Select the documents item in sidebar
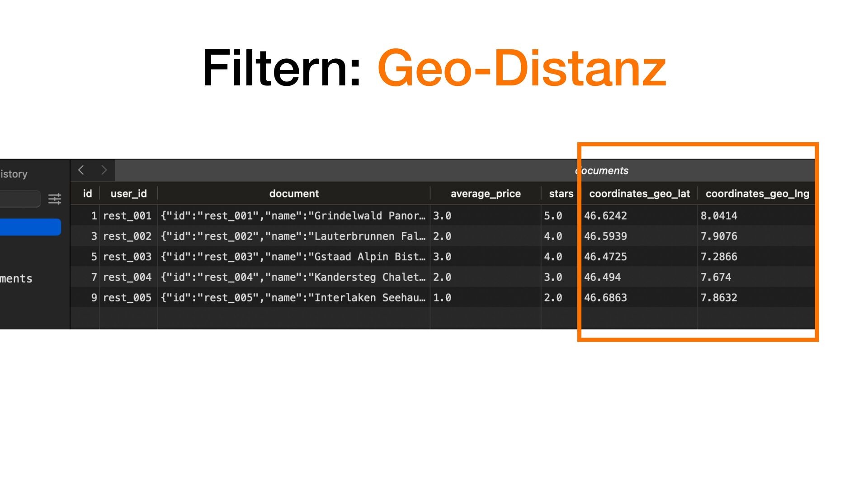The image size is (868, 488). pos(16,279)
